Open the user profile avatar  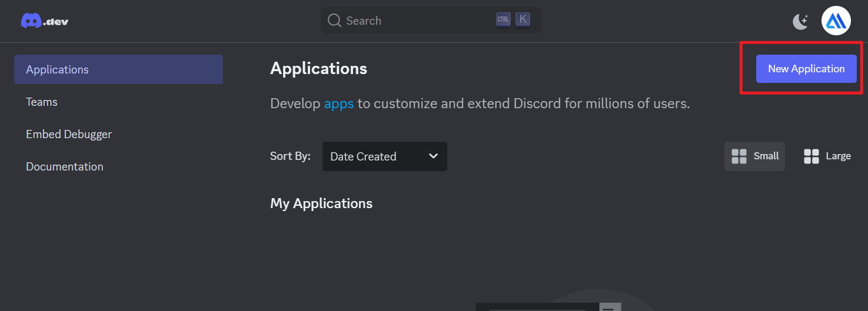[x=836, y=21]
